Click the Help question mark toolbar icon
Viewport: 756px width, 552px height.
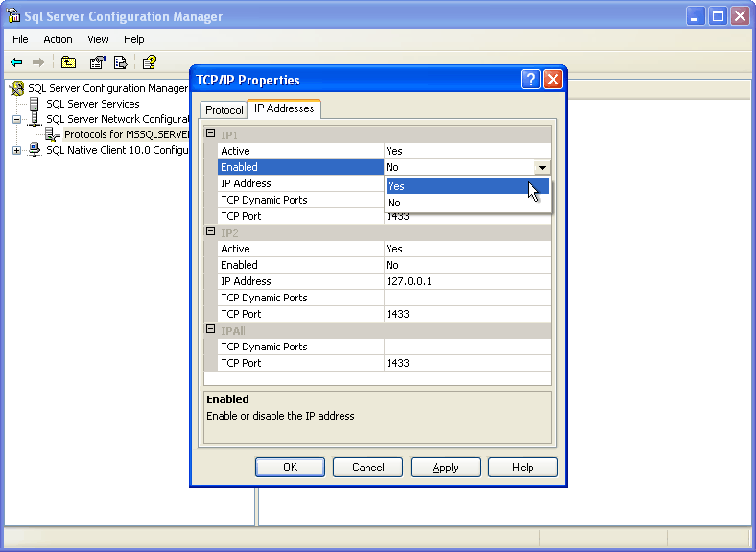[150, 62]
